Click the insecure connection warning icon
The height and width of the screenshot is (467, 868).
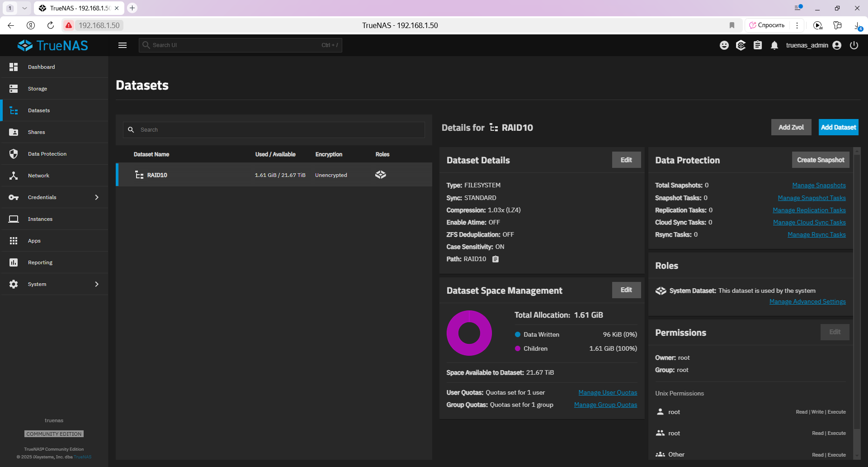click(x=69, y=25)
